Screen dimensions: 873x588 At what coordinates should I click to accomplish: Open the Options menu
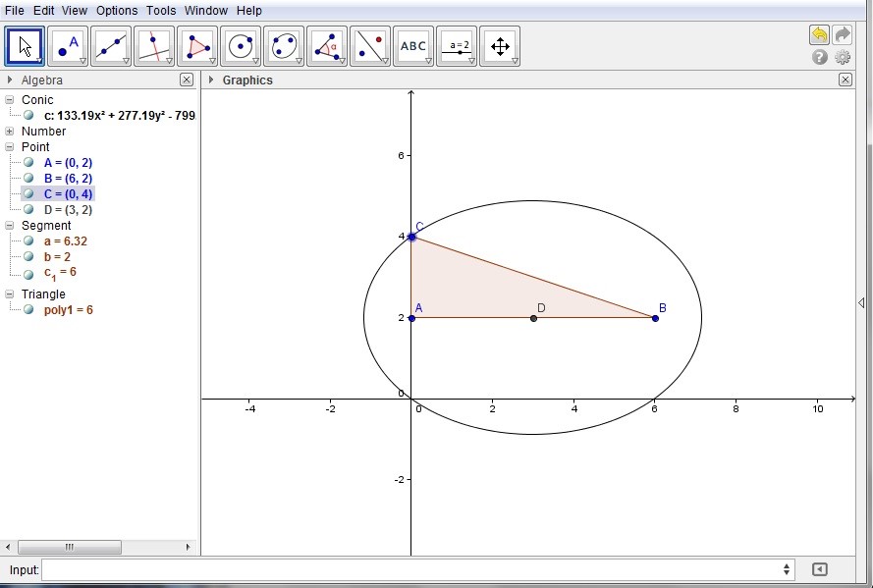[x=117, y=11]
